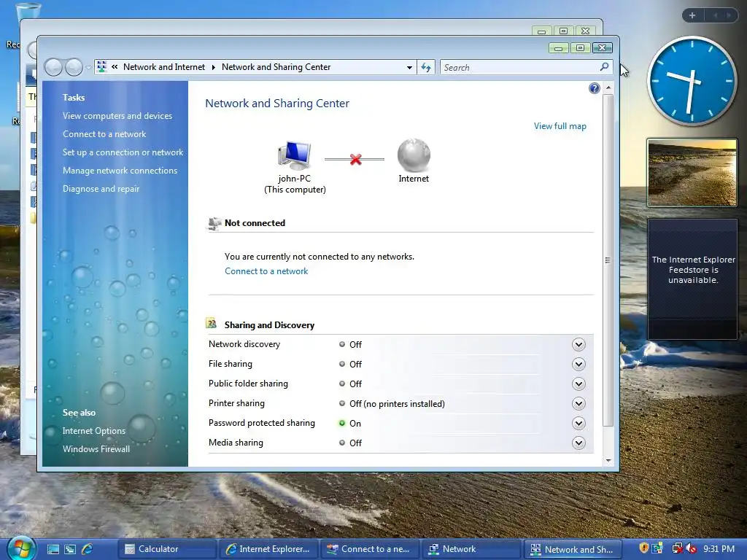Viewport: 747px width, 560px height.
Task: Toggle the File sharing Off status indicator
Action: 341,364
